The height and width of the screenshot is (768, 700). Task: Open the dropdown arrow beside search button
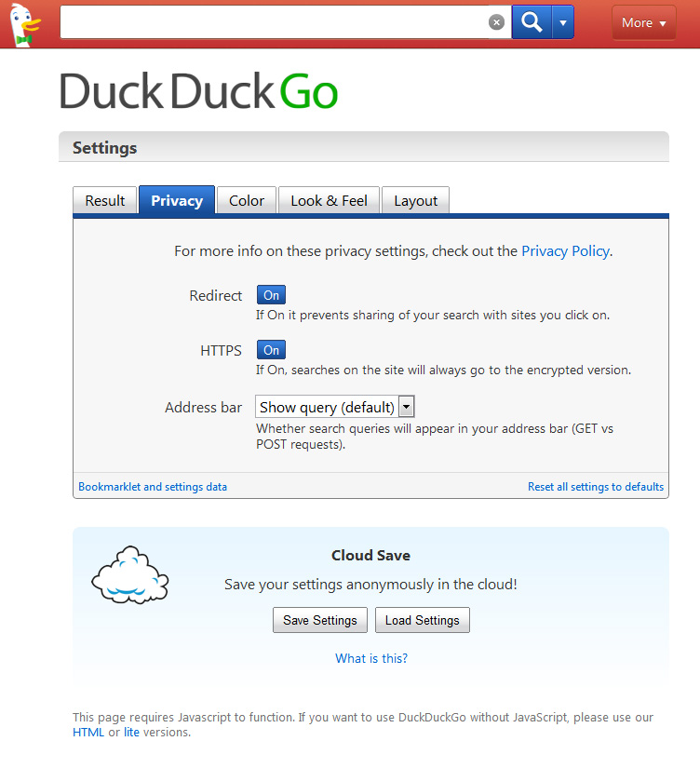[x=563, y=22]
